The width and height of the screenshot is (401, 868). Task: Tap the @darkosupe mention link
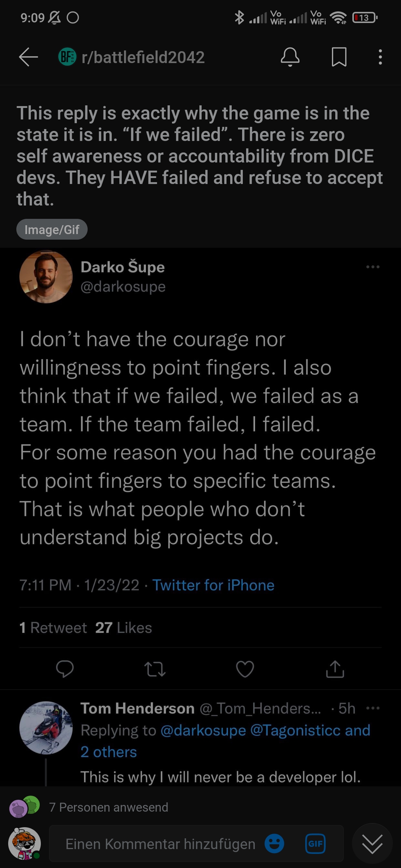(x=203, y=730)
